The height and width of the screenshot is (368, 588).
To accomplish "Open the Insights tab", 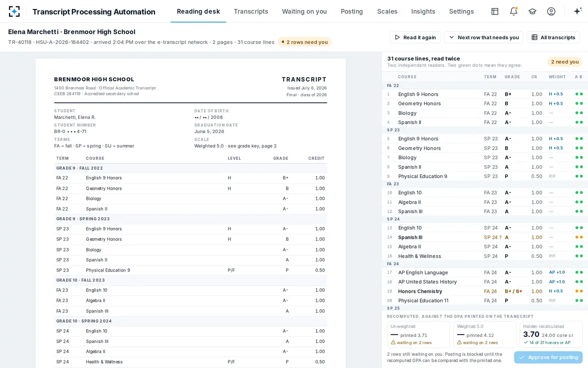I will (x=423, y=11).
